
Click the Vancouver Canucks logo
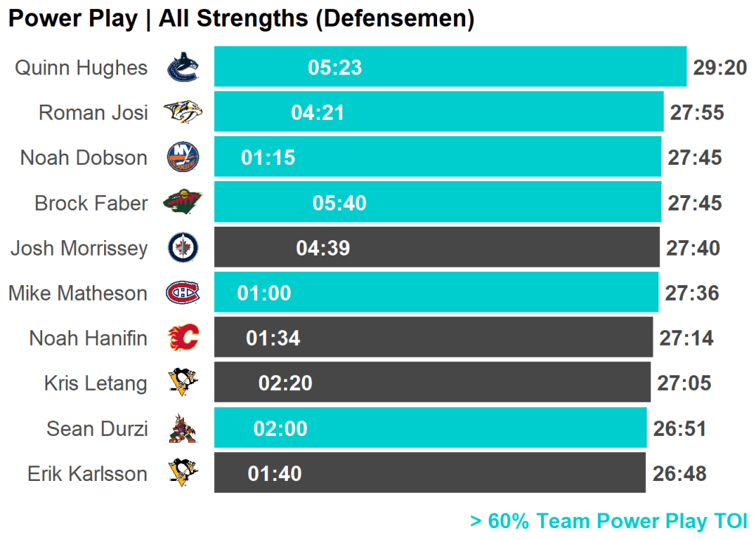182,68
